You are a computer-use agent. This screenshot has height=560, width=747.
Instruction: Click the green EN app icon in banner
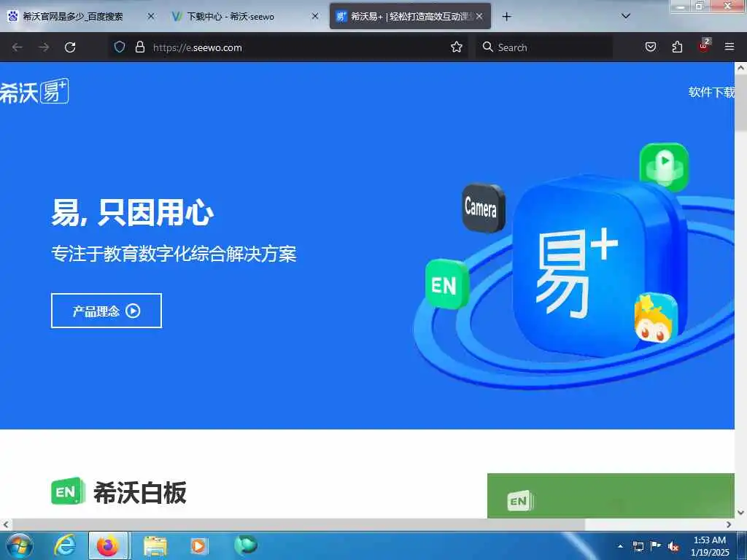click(x=447, y=284)
